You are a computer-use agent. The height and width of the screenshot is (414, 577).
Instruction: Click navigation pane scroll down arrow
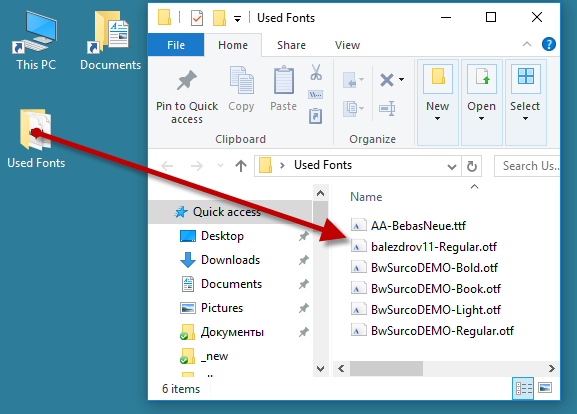pyautogui.click(x=321, y=369)
